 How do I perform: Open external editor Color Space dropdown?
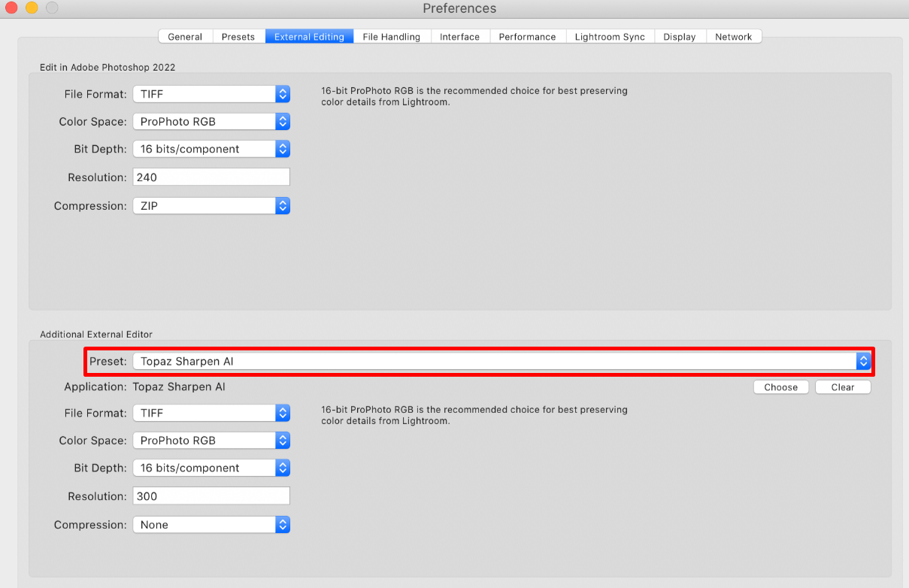point(211,440)
